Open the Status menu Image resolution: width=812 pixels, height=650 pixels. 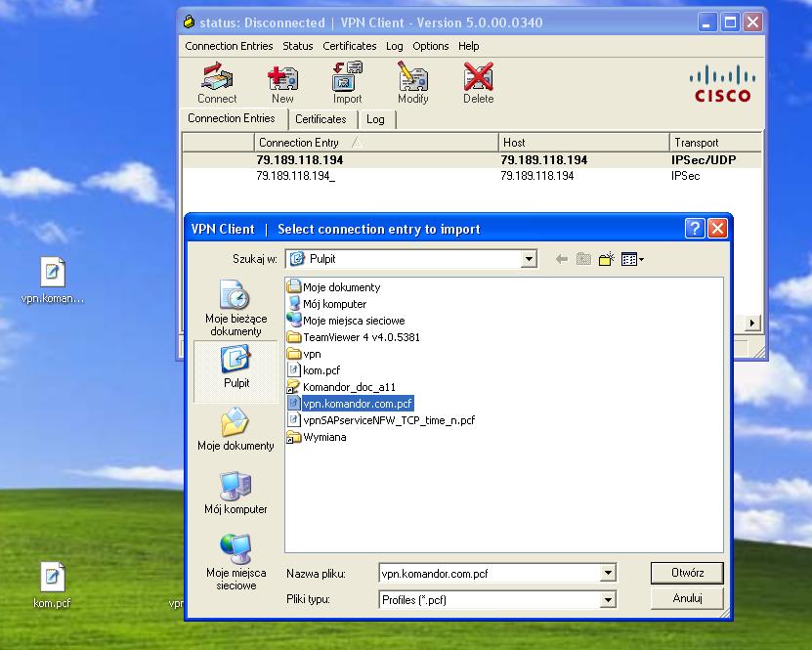tap(298, 46)
